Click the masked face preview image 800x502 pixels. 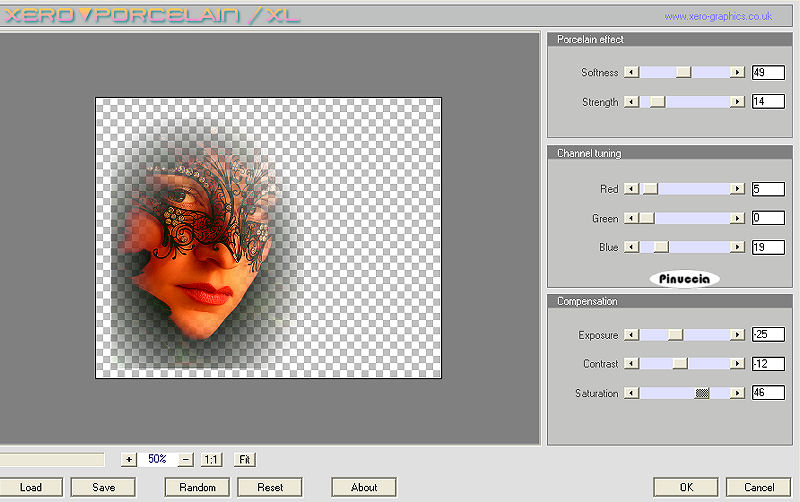coord(268,238)
